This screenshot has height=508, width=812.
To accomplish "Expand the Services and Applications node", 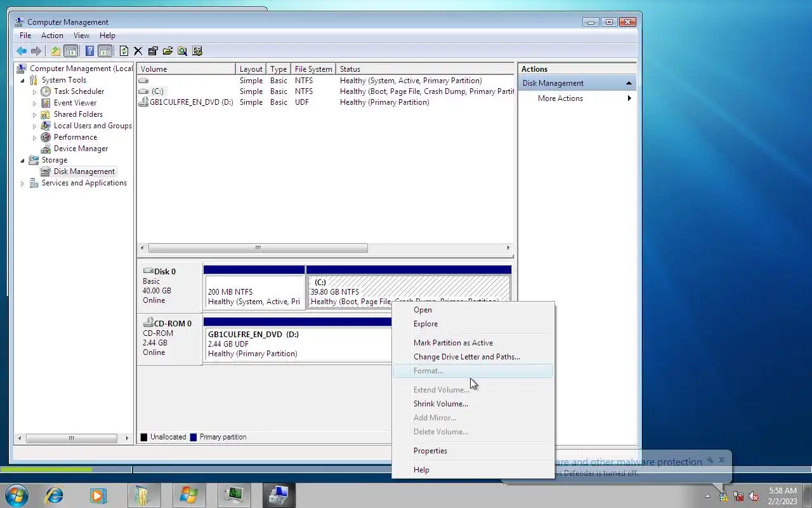I will (x=22, y=183).
